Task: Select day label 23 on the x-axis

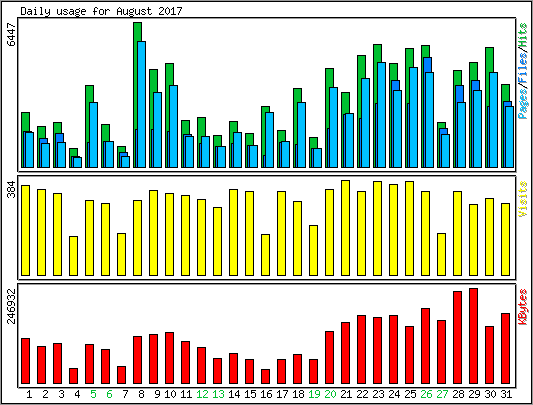Action: [x=378, y=394]
